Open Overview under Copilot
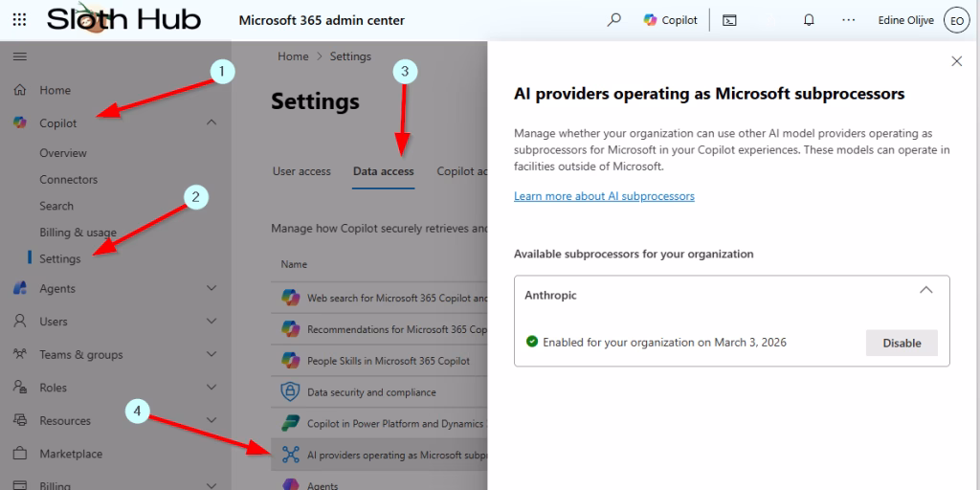This screenshot has width=980, height=490. click(x=63, y=153)
